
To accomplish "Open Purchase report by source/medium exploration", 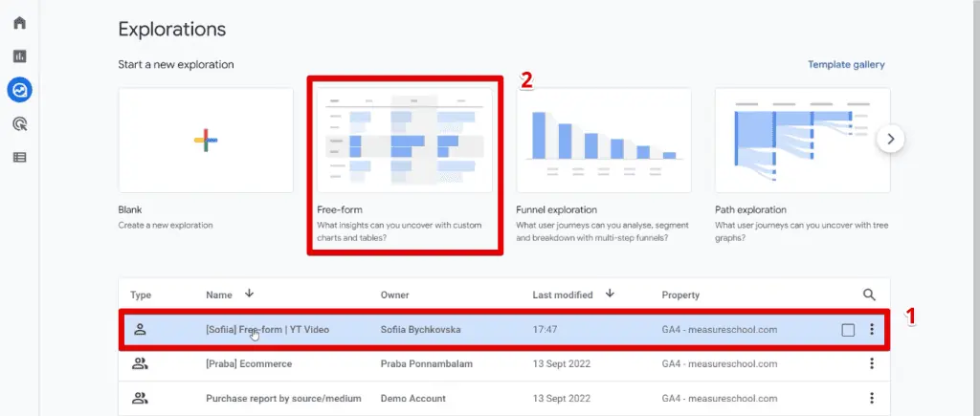I will (x=283, y=398).
